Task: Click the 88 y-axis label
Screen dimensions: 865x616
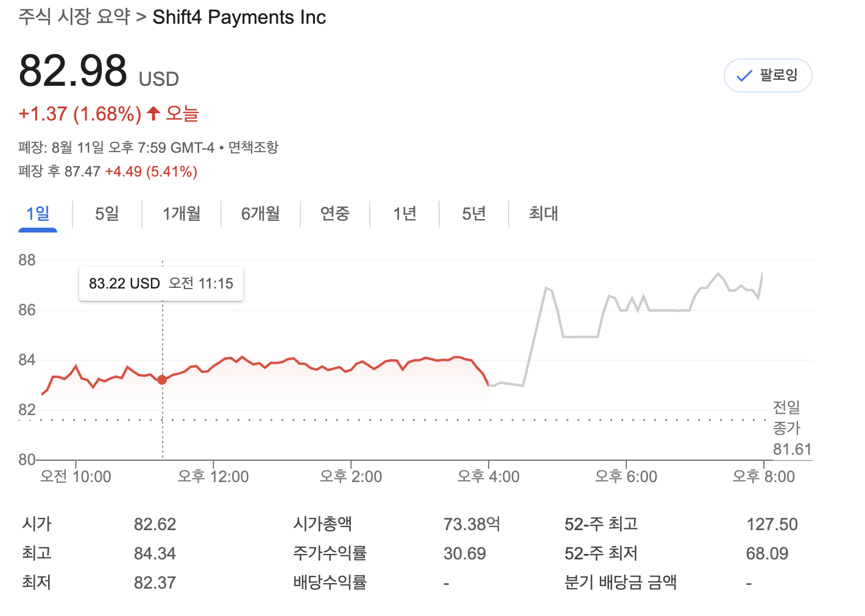Action: click(x=27, y=261)
